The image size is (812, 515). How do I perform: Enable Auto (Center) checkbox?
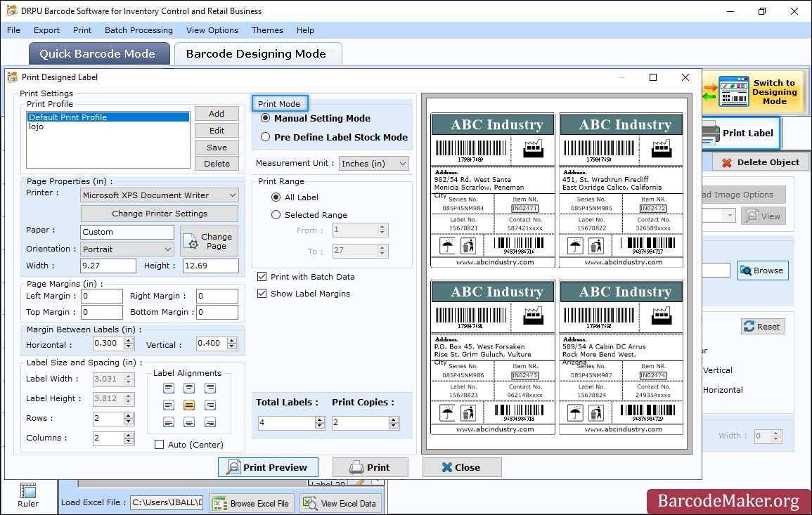pyautogui.click(x=160, y=445)
